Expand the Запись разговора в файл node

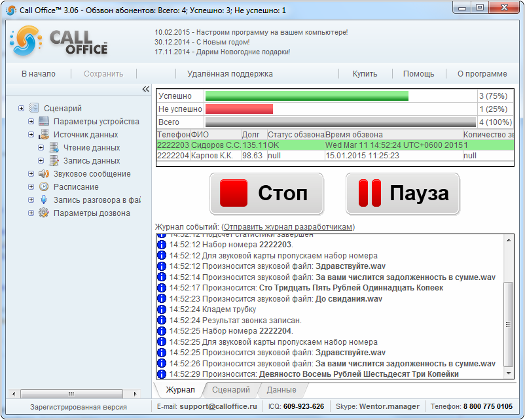coord(31,200)
